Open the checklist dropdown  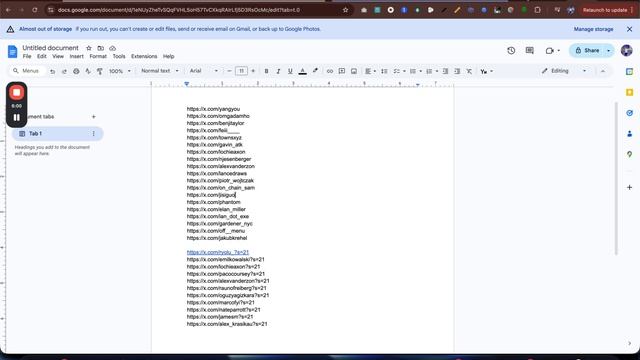(399, 71)
